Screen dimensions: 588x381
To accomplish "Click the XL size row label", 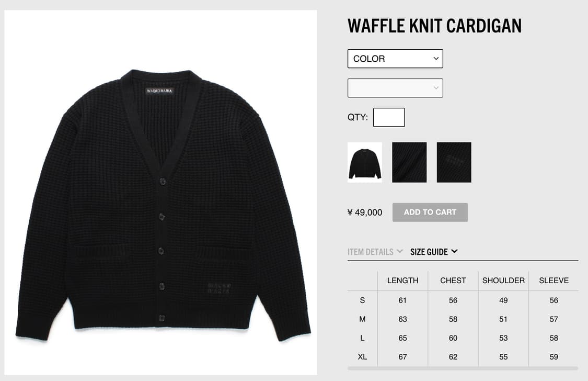I will click(362, 357).
